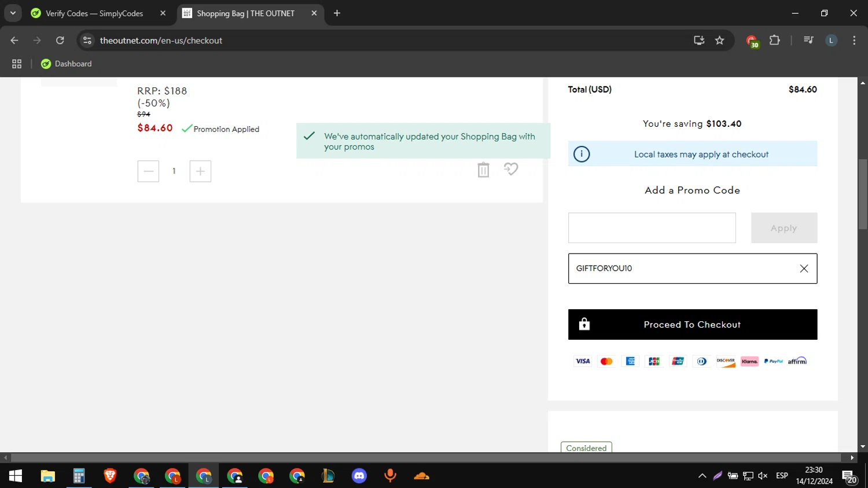Image resolution: width=868 pixels, height=488 pixels.
Task: Click the PayPal payment icon
Action: (774, 361)
